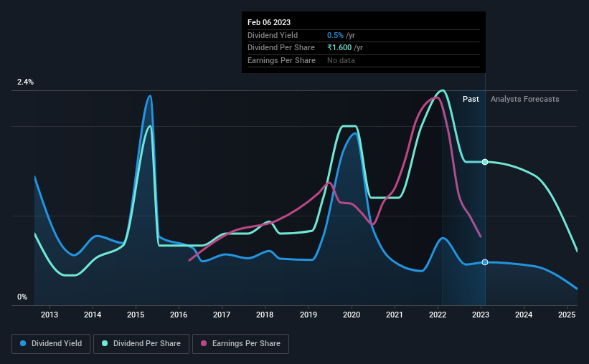589x364 pixels.
Task: Click the teal data point marker at 2023
Action: (x=485, y=162)
